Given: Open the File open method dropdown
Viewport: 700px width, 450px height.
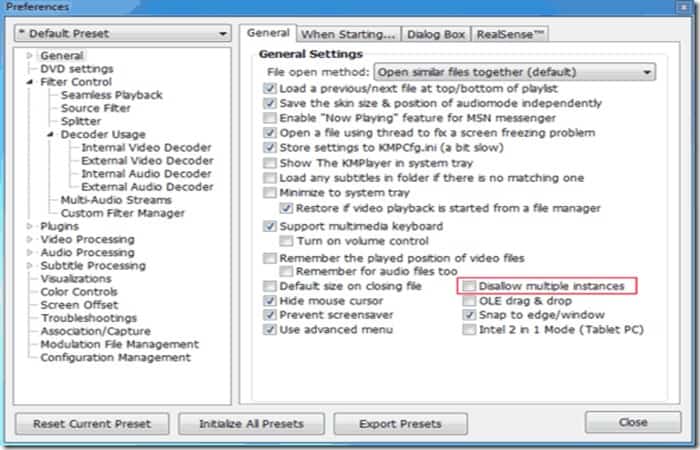Looking at the screenshot, I should click(x=515, y=72).
